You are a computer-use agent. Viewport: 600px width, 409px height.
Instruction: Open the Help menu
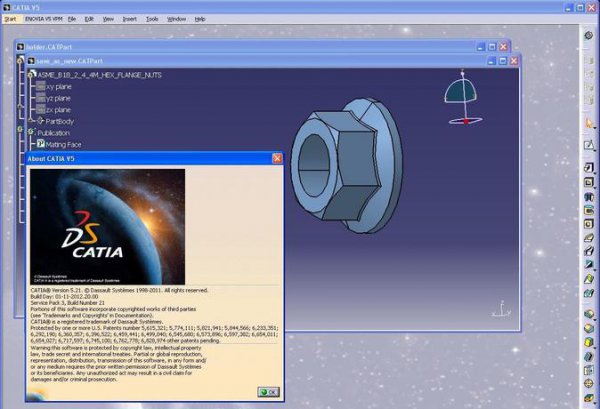point(200,19)
